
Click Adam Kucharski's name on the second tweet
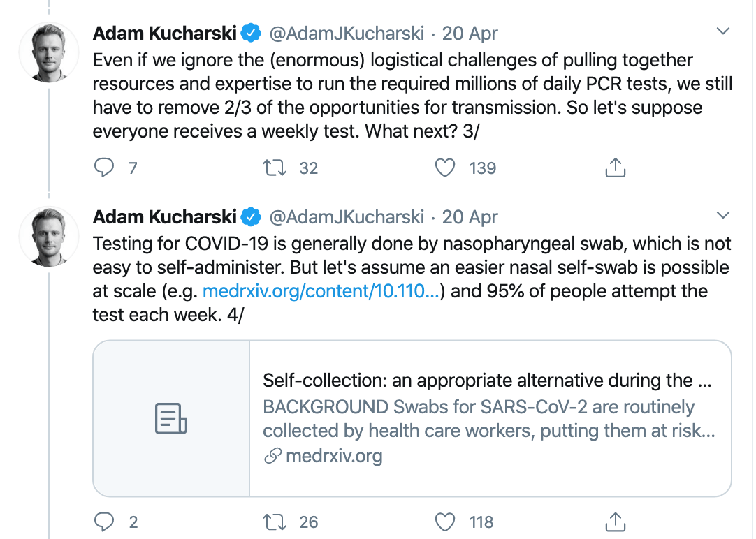pyautogui.click(x=165, y=217)
